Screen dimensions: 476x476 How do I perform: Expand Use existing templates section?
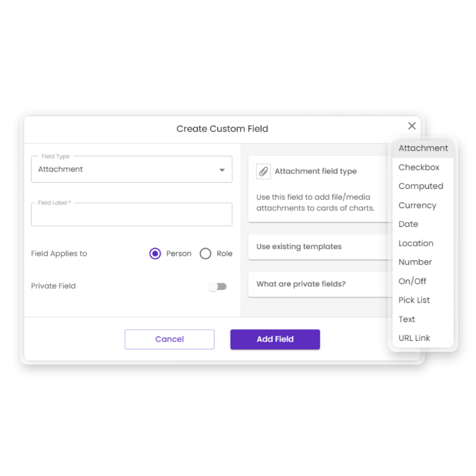click(320, 247)
